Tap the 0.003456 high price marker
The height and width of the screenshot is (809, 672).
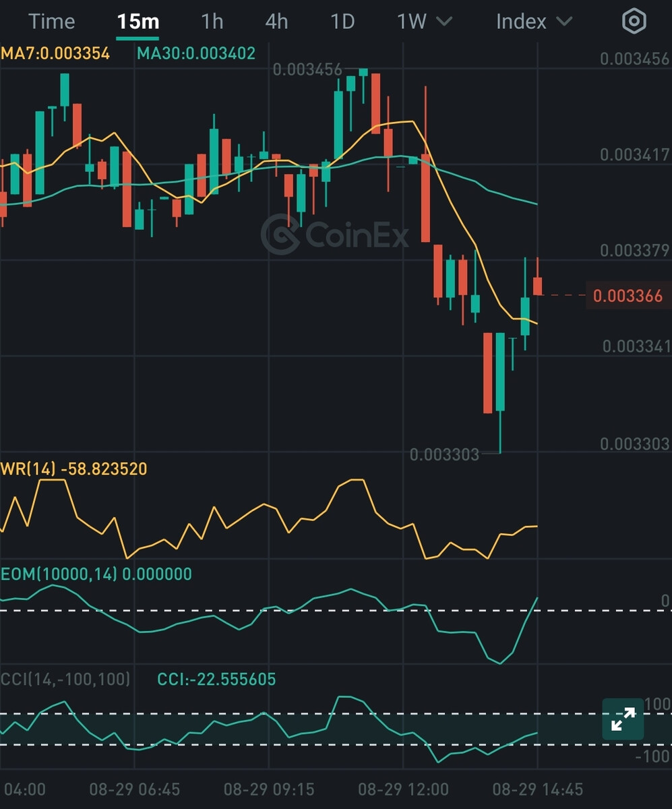point(307,69)
